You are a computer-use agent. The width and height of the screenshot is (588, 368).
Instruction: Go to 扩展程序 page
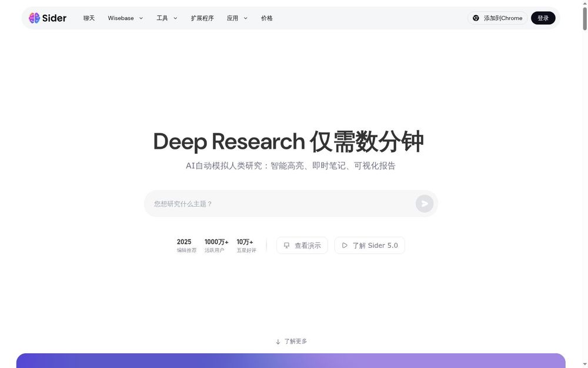(x=202, y=18)
